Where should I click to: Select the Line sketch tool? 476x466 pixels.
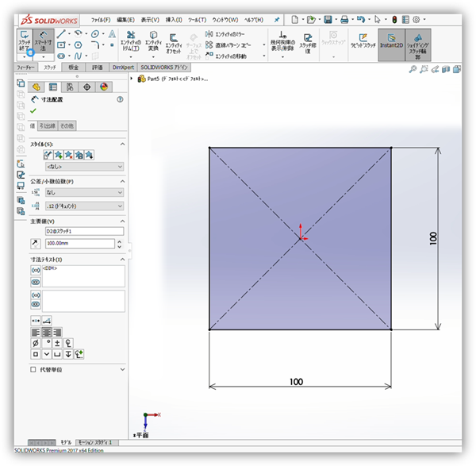(61, 33)
